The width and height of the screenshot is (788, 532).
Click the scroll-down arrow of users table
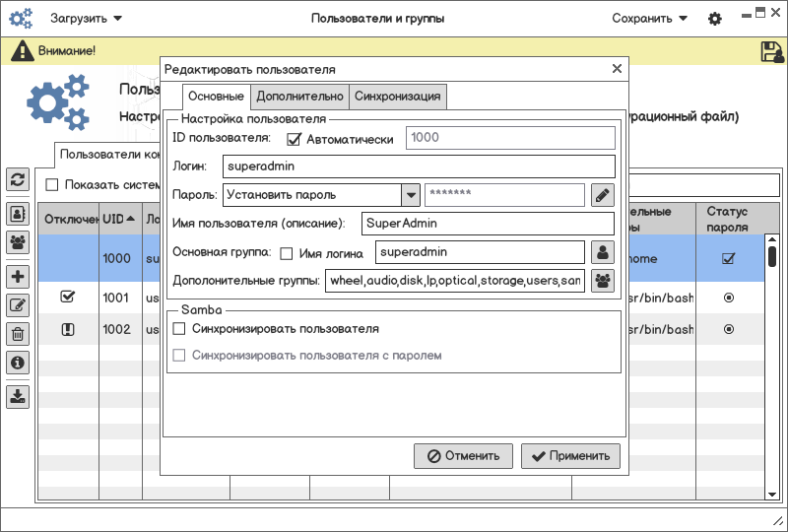tap(772, 495)
